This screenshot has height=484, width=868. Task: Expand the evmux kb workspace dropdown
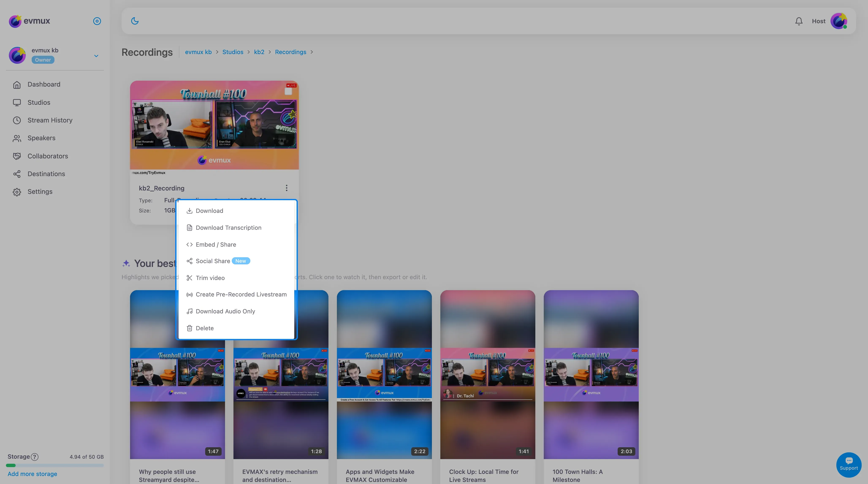96,56
